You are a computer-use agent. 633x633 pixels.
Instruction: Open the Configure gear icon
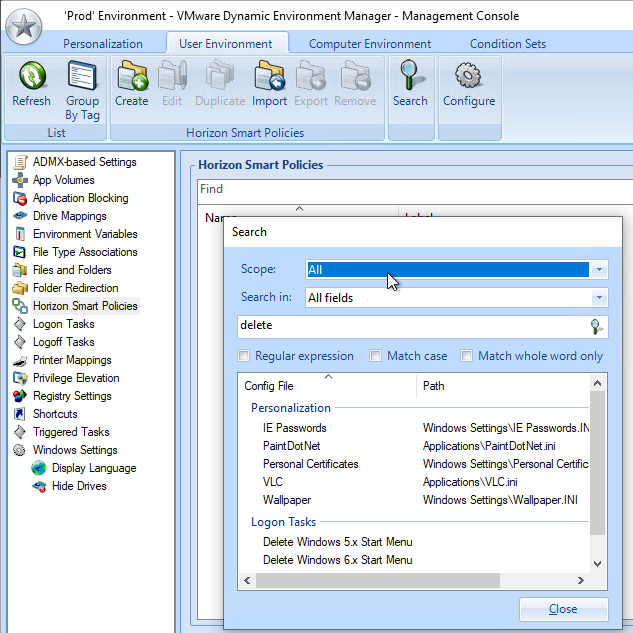pyautogui.click(x=468, y=75)
